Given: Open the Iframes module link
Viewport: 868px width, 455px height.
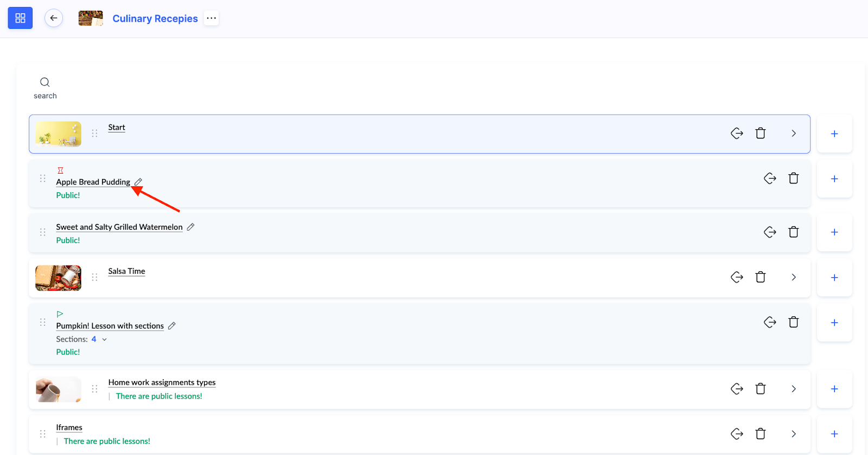Looking at the screenshot, I should tap(69, 428).
